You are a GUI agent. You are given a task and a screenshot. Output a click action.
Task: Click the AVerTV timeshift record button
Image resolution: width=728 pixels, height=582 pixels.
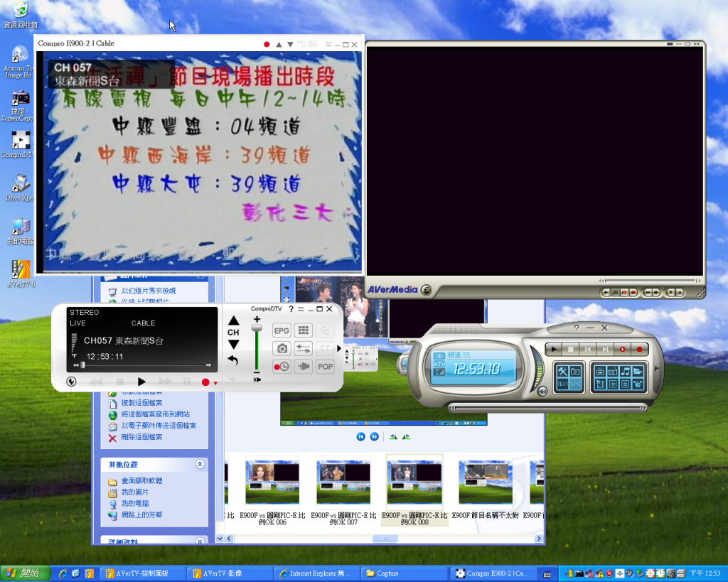point(622,349)
